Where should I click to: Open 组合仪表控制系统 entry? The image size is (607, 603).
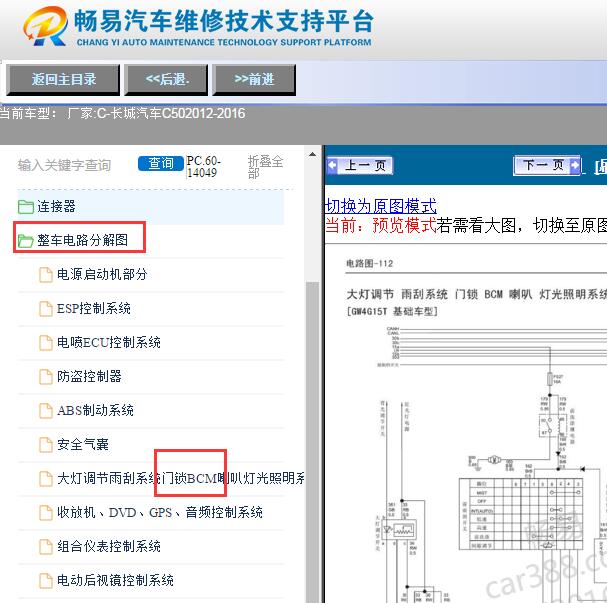[x=109, y=546]
